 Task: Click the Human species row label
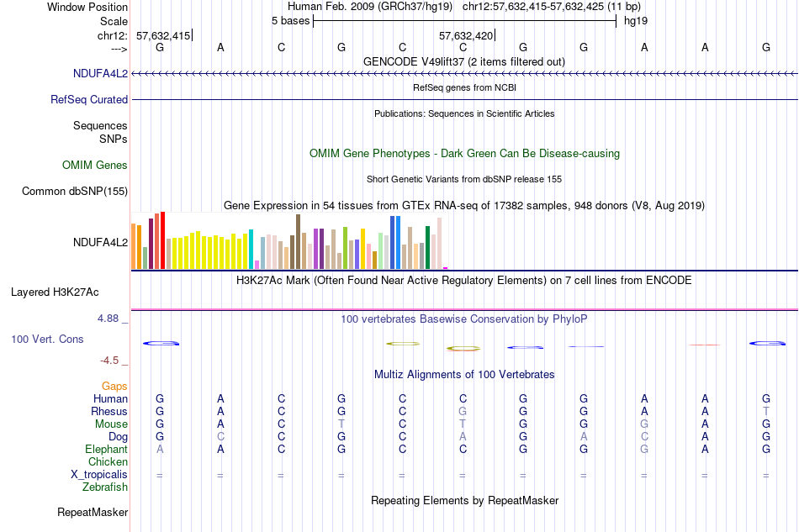coord(110,399)
